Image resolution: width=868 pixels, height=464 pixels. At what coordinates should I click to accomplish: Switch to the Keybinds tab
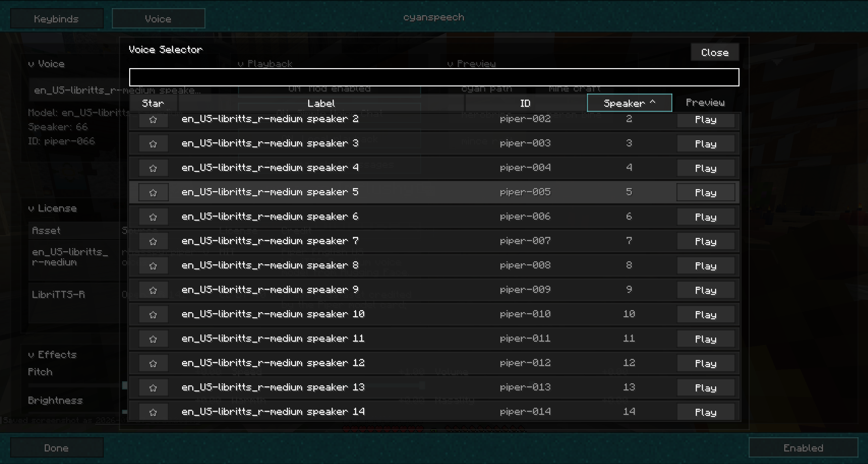[57, 18]
